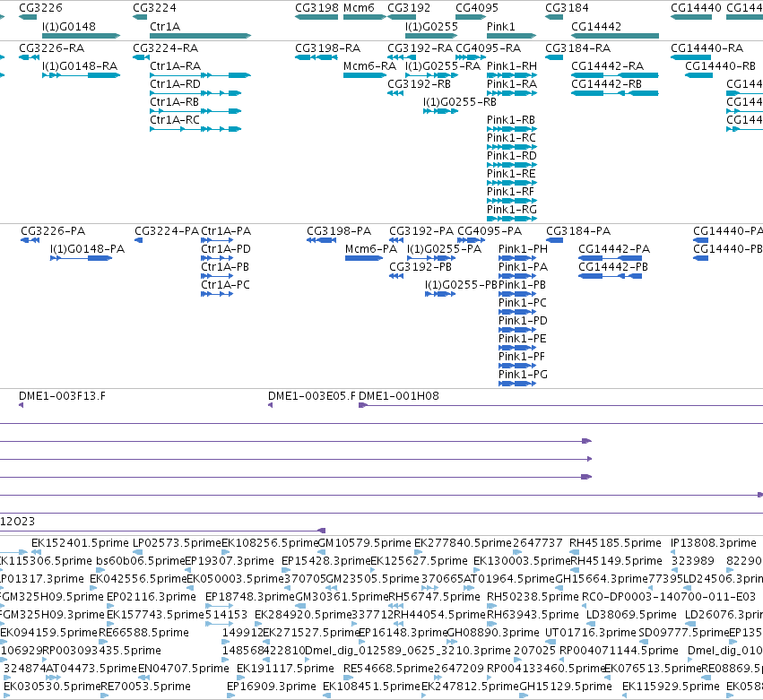Select protein Pink1-PG
763x700 pixels.
pos(517,384)
